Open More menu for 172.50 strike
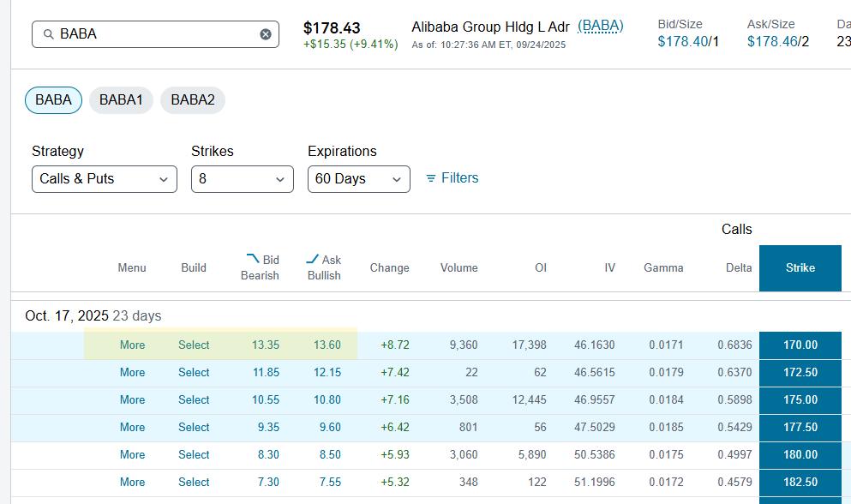The height and width of the screenshot is (504, 851). coord(132,373)
